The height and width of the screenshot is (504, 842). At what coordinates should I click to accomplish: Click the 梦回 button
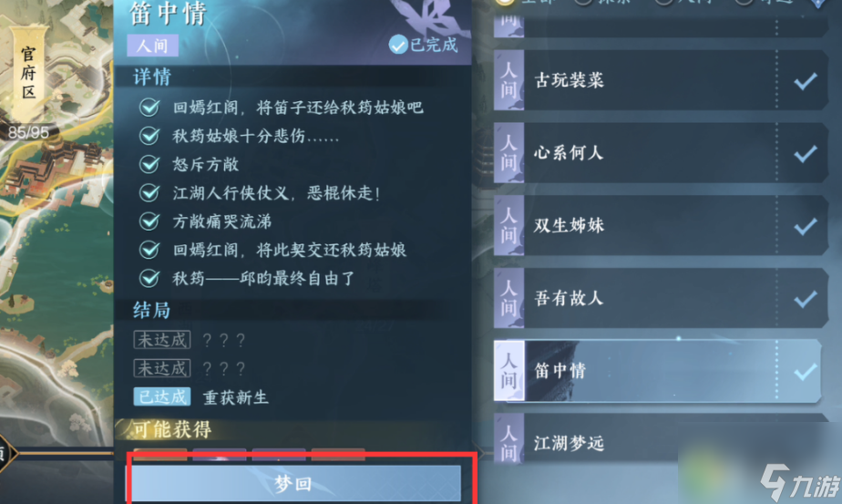(x=293, y=484)
